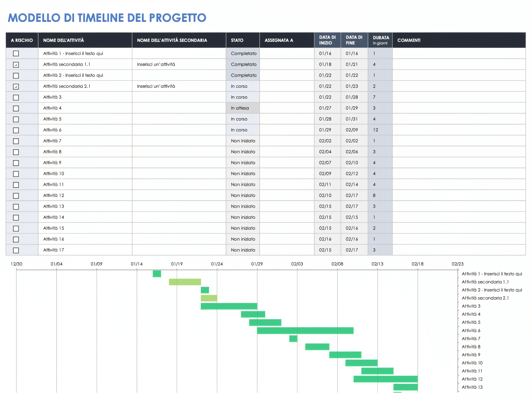Open the In attesa status cell for Attività 4
The height and width of the screenshot is (399, 532).
pos(243,108)
